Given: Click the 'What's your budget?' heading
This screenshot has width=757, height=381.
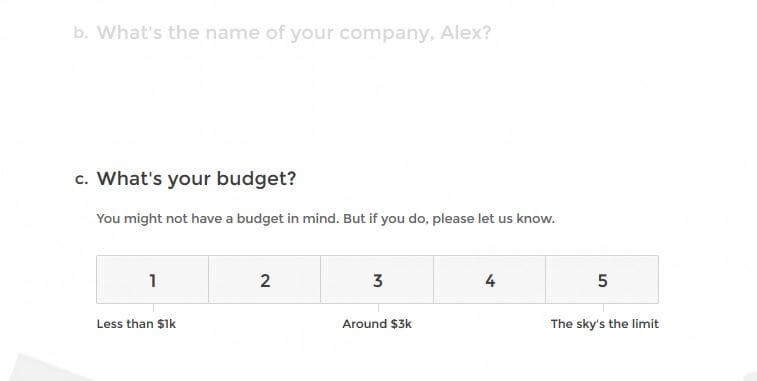Looking at the screenshot, I should 196,179.
